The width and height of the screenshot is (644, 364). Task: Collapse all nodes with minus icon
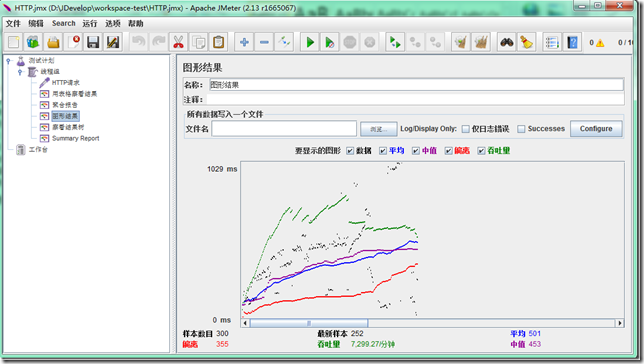coord(264,42)
